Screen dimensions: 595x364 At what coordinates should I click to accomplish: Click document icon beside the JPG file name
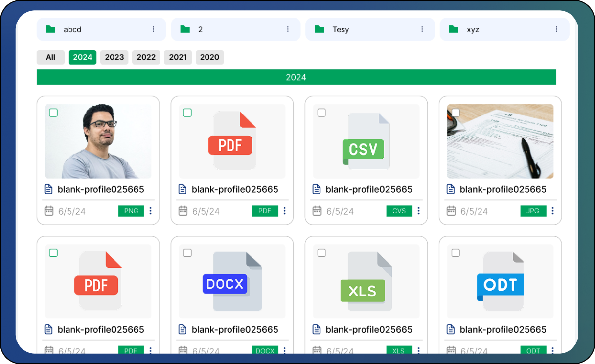pyautogui.click(x=451, y=189)
